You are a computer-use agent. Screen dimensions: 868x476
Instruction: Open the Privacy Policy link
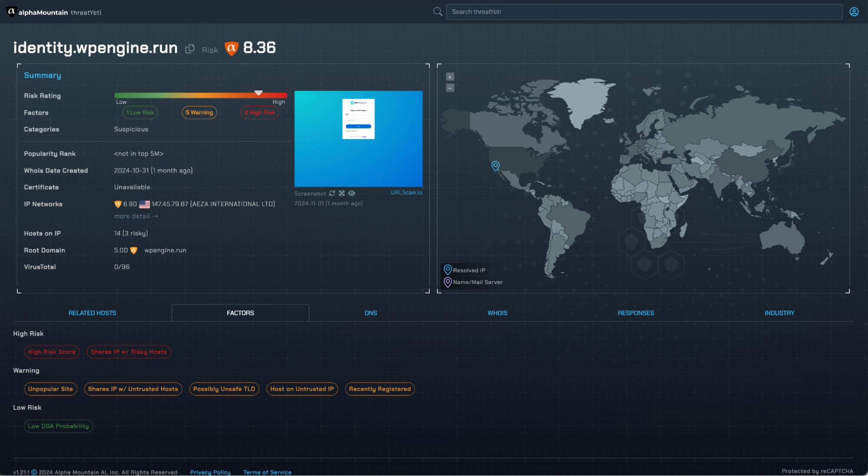210,472
